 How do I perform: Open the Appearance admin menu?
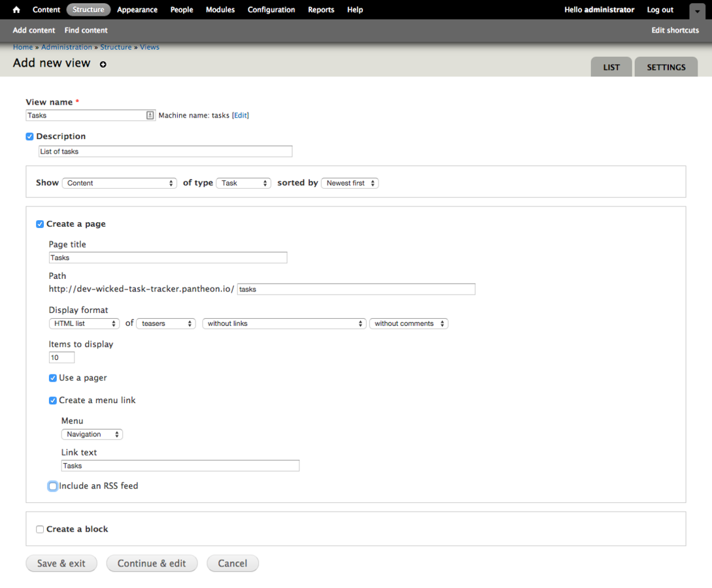coord(137,10)
